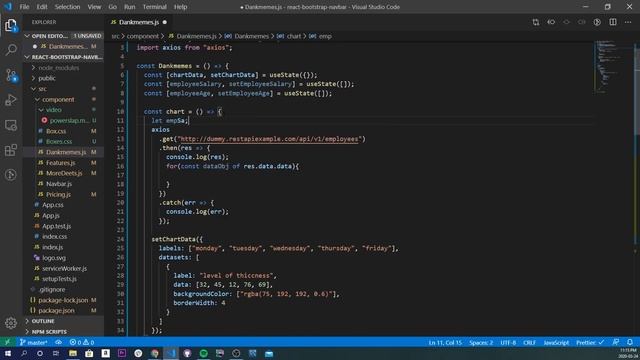Open the Extensions view
This screenshot has height=360, width=640.
(x=11, y=150)
